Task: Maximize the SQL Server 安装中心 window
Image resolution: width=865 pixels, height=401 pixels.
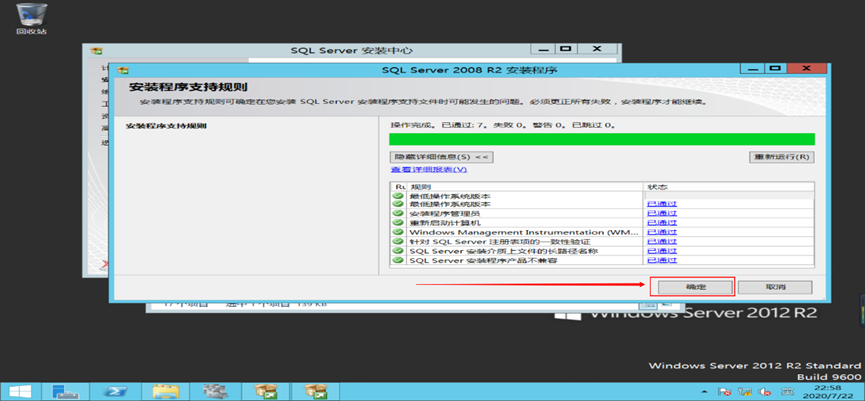Action: (x=565, y=49)
